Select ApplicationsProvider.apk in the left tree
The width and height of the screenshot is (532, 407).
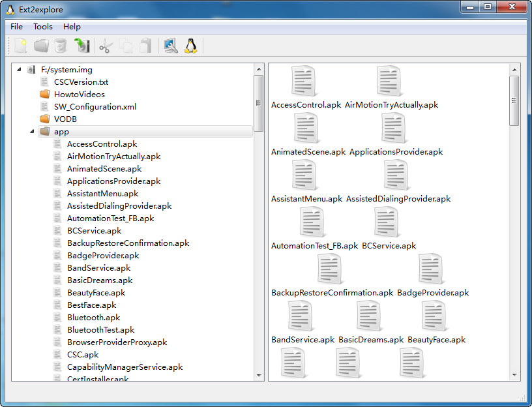pyautogui.click(x=113, y=181)
